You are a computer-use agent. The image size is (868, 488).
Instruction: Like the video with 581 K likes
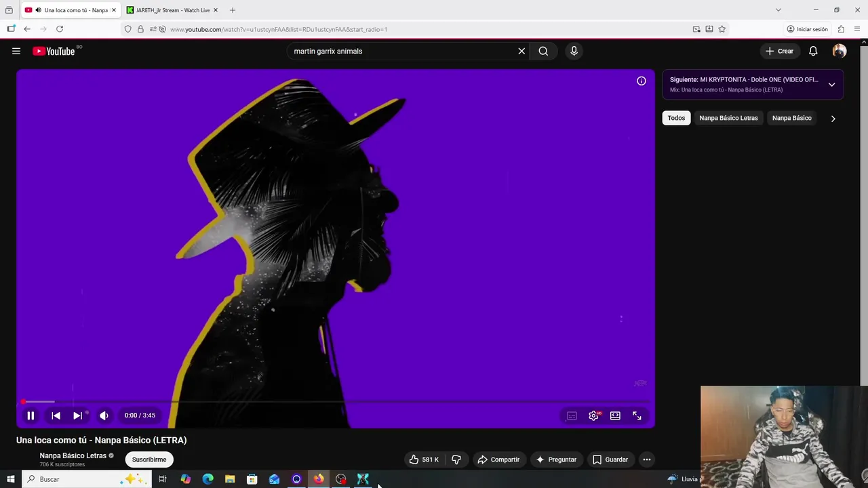click(424, 460)
